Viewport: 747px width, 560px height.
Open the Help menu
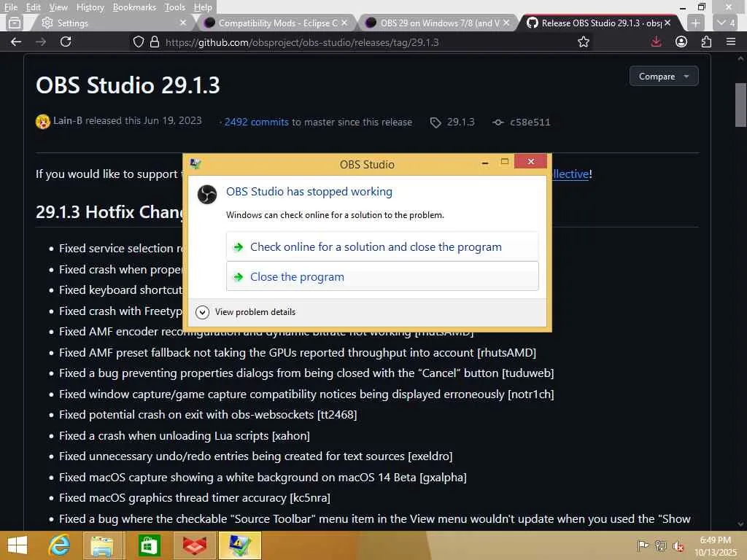click(203, 7)
